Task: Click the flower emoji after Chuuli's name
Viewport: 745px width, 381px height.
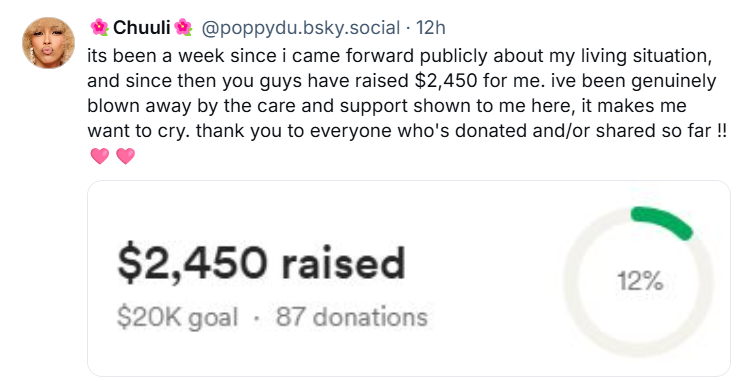Action: click(183, 28)
